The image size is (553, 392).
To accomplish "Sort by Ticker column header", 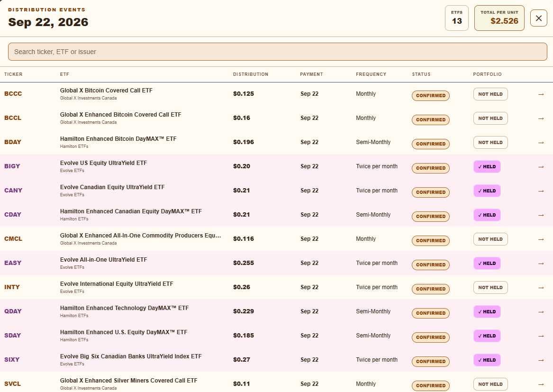I will point(13,74).
